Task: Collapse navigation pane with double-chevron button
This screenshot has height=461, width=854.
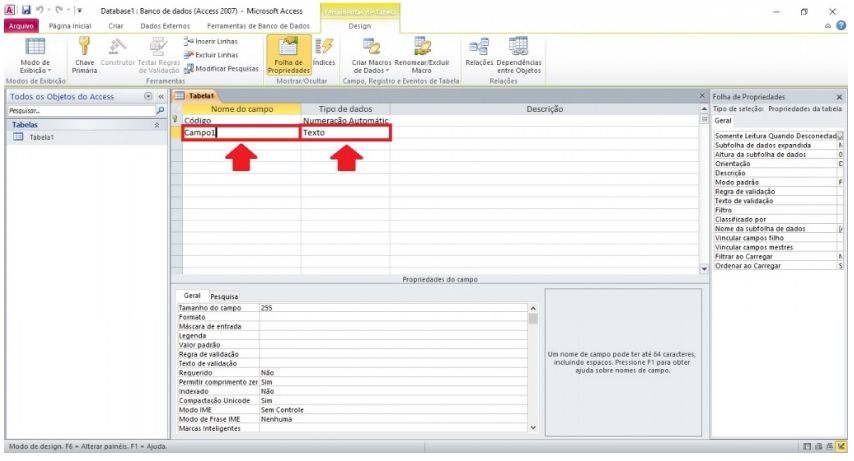Action: pos(161,96)
